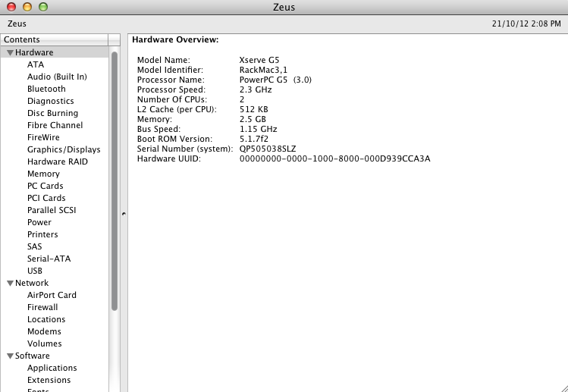The height and width of the screenshot is (392, 568).
Task: Select Disc Burning in the sidebar
Action: click(x=52, y=113)
